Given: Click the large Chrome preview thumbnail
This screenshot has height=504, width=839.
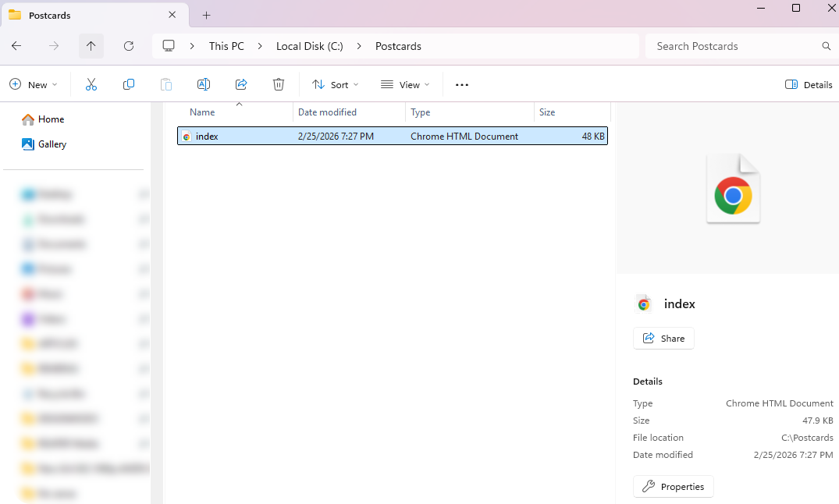Looking at the screenshot, I should click(x=733, y=188).
